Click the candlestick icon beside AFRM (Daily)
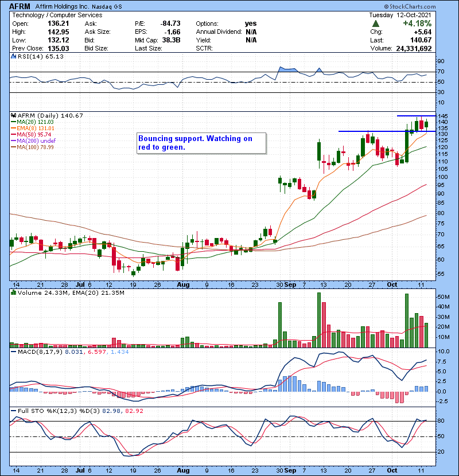Viewport: 459px width, 476px height. tap(13, 115)
